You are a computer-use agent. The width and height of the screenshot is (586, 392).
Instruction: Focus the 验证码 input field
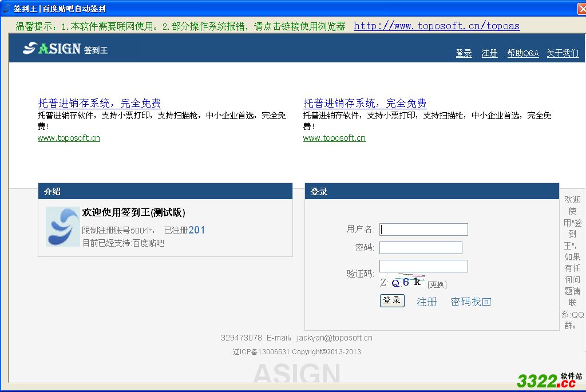tap(423, 266)
